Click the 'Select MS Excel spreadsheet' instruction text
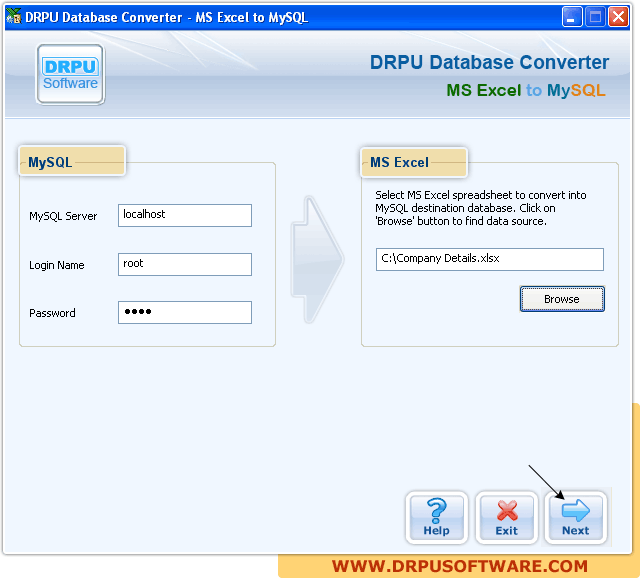 [481, 208]
